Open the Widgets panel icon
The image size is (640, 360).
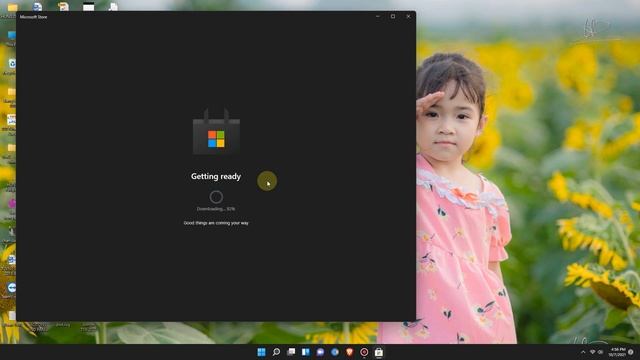pyautogui.click(x=306, y=352)
